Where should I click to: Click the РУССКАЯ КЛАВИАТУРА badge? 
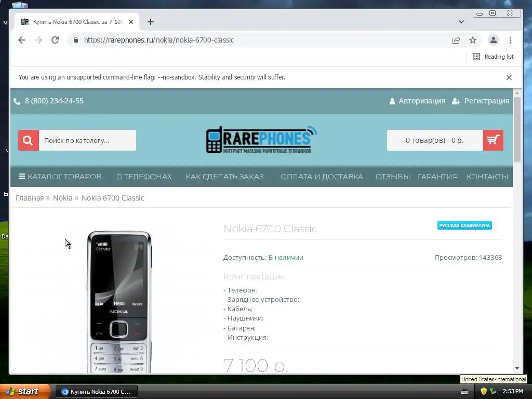464,225
